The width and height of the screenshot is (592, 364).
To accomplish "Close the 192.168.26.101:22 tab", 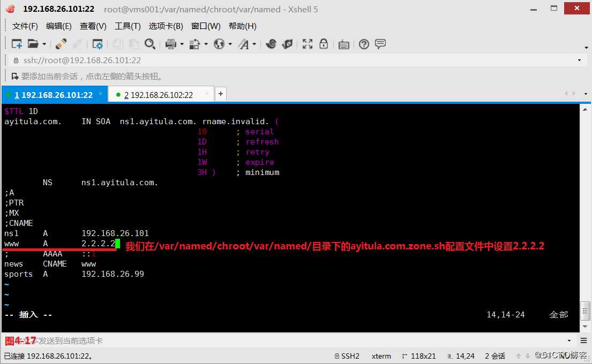I will click(100, 94).
